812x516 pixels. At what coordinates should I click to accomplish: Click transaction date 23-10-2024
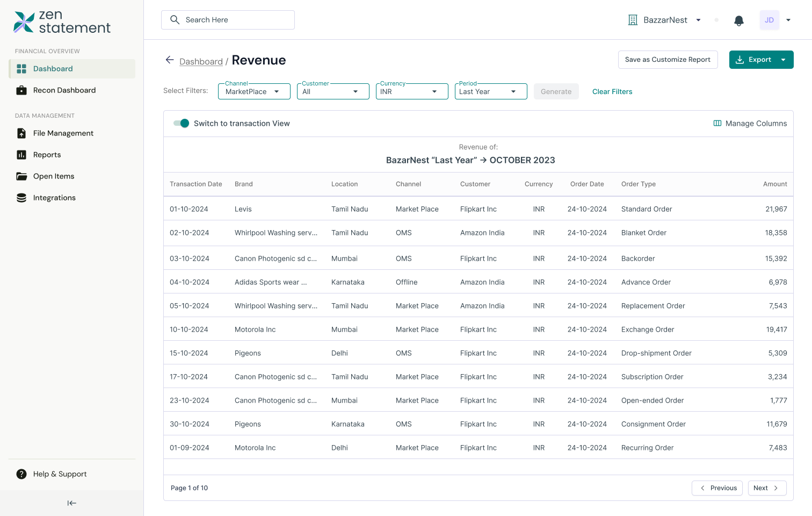click(190, 400)
